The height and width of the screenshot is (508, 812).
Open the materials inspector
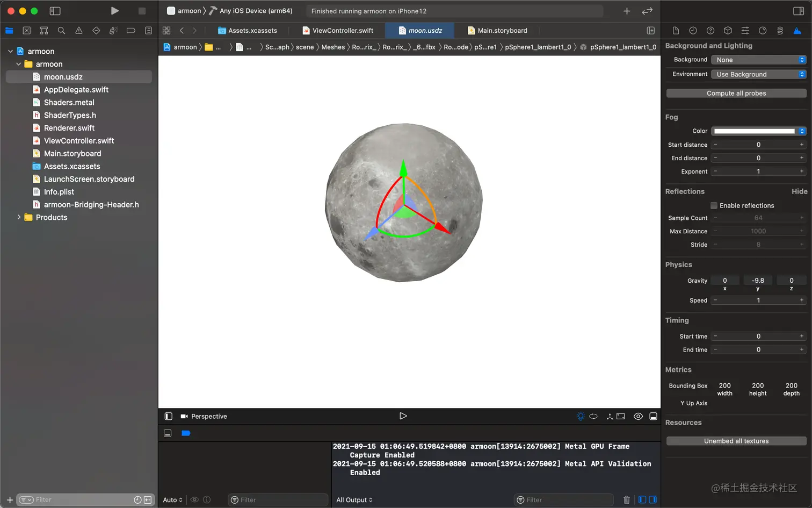coord(763,31)
